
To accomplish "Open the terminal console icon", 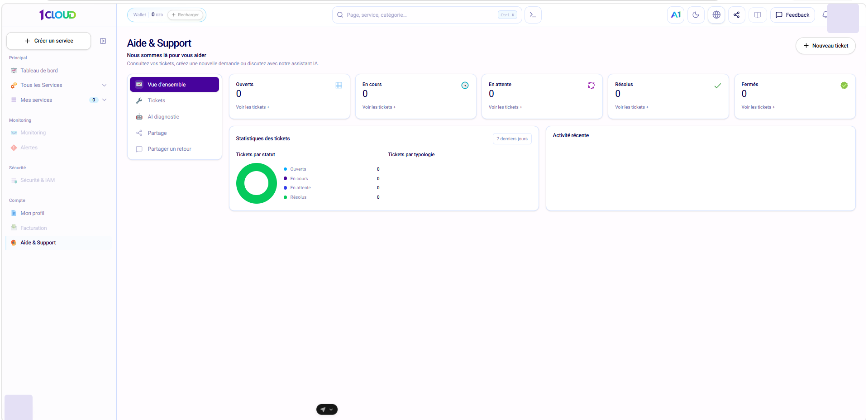I will 533,15.
